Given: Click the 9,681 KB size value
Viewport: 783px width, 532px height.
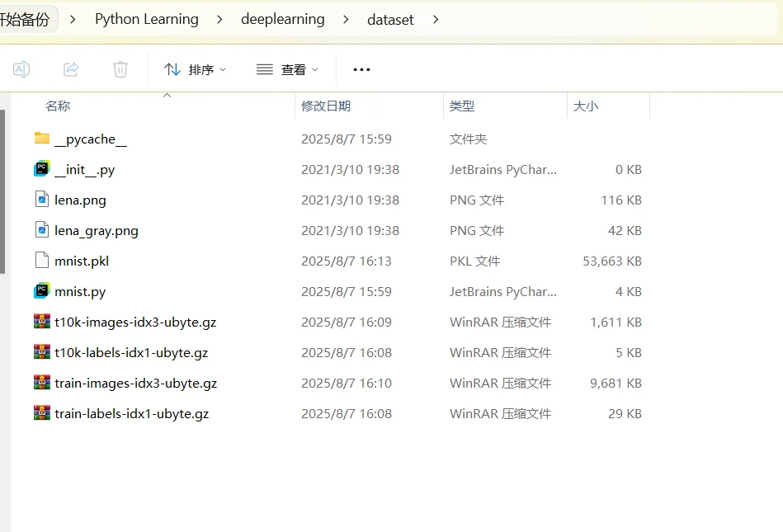Looking at the screenshot, I should click(x=616, y=383).
